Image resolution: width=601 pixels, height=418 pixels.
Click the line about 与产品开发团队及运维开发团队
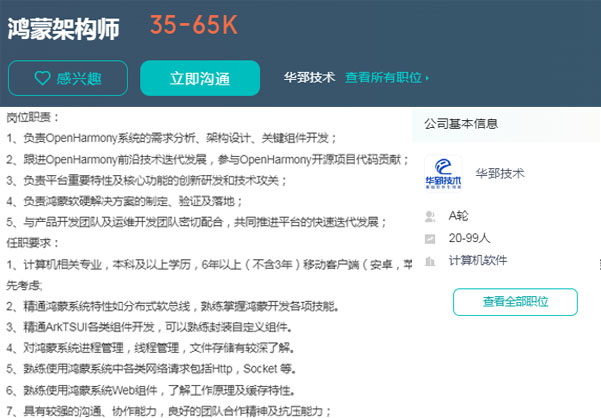coord(196,222)
